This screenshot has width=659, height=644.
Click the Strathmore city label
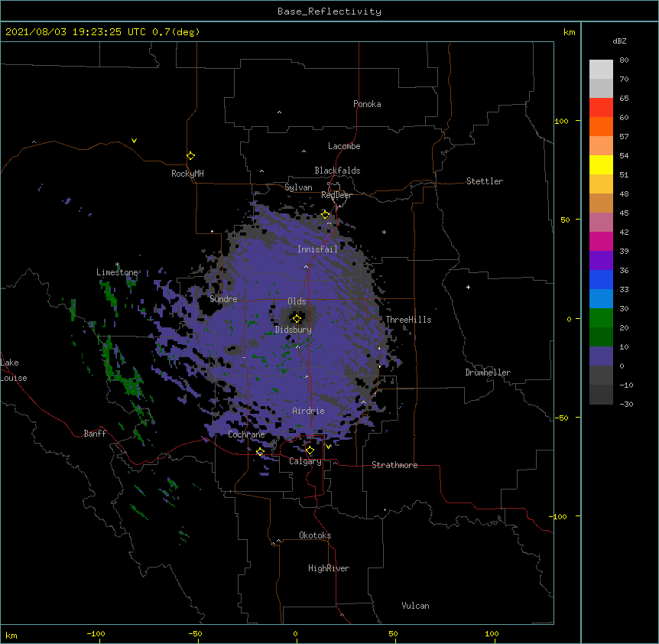pos(394,465)
